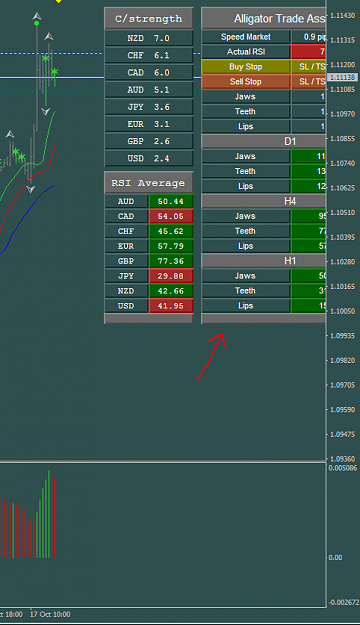Click the Lips label in D1 section
The image size is (360, 625).
click(246, 186)
